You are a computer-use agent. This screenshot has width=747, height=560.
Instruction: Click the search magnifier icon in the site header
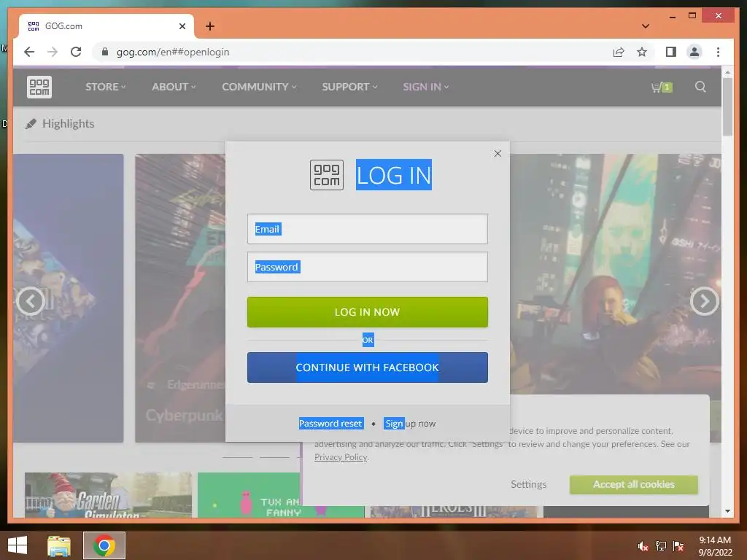700,87
